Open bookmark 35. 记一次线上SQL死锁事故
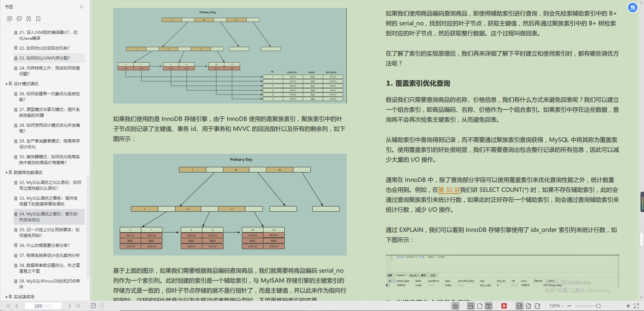Screen dimensions: 644x311 (x=49, y=233)
